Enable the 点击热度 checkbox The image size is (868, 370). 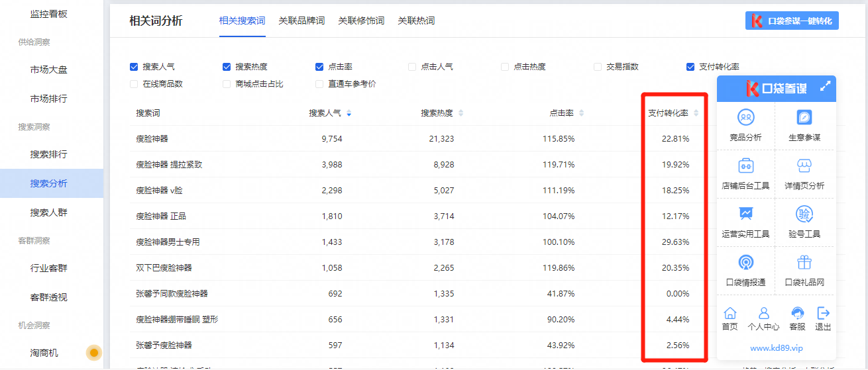point(505,67)
